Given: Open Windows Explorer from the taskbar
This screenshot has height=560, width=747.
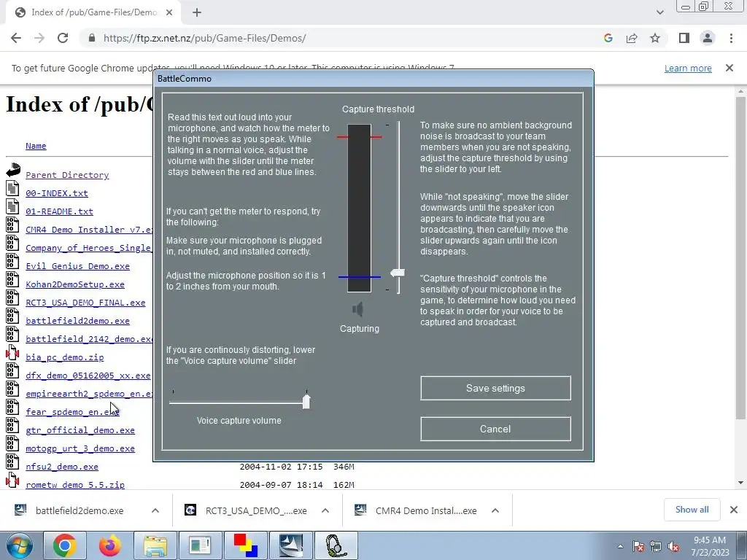Looking at the screenshot, I should (155, 545).
